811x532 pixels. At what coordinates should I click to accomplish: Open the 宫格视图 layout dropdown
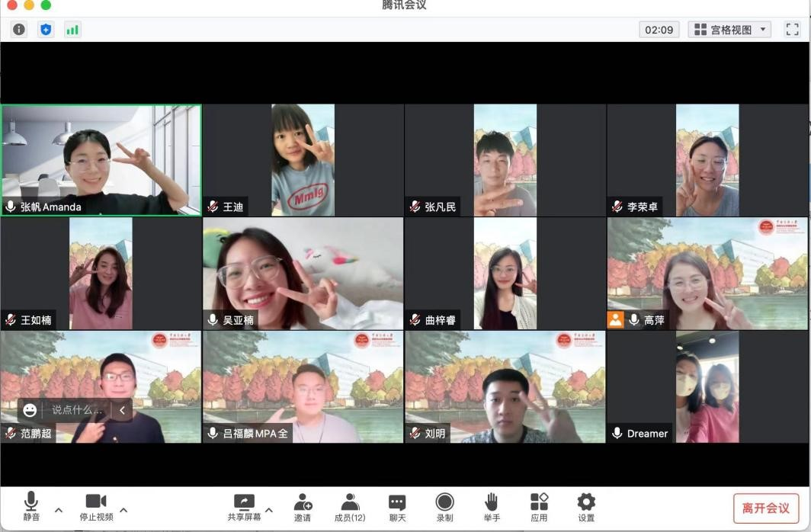[x=728, y=29]
